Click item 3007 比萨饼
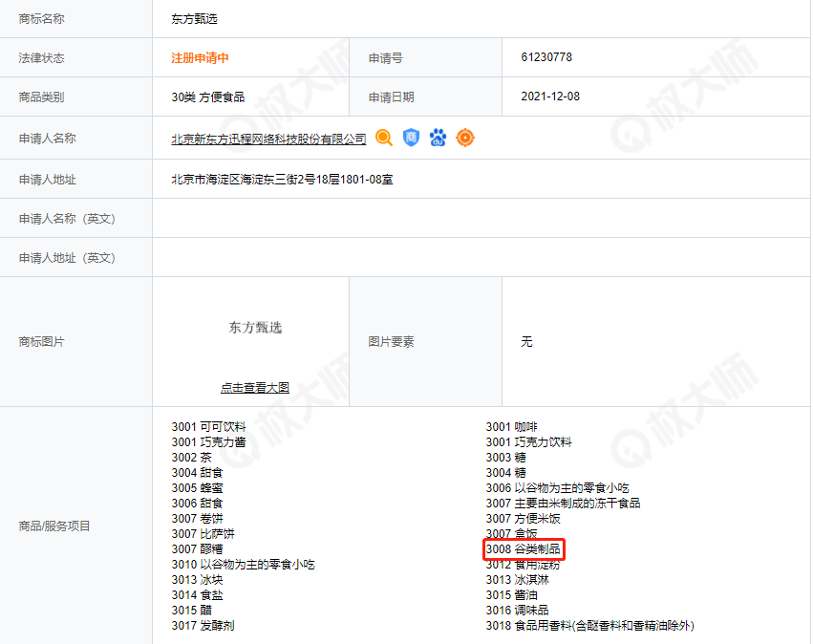Viewport: 813px width, 644px height. [x=203, y=533]
